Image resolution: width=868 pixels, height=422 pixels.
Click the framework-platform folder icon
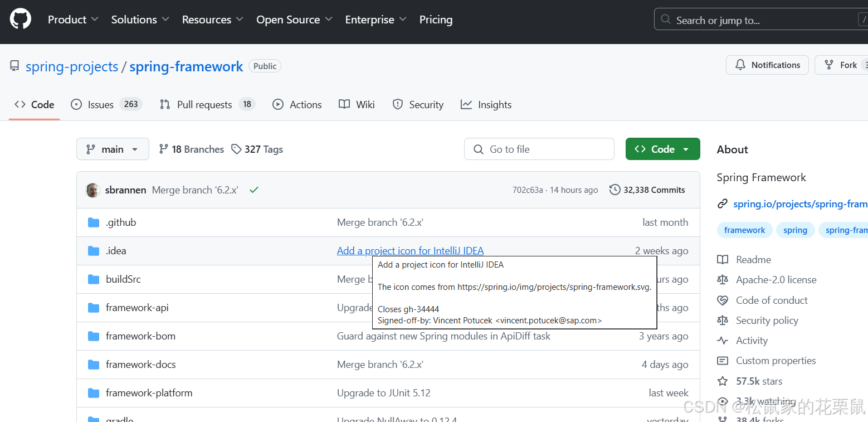coord(94,393)
